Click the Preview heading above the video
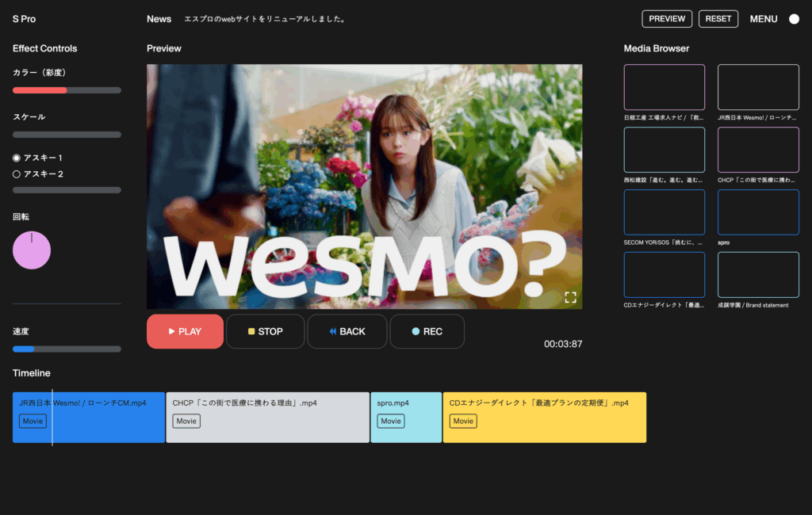 (164, 48)
